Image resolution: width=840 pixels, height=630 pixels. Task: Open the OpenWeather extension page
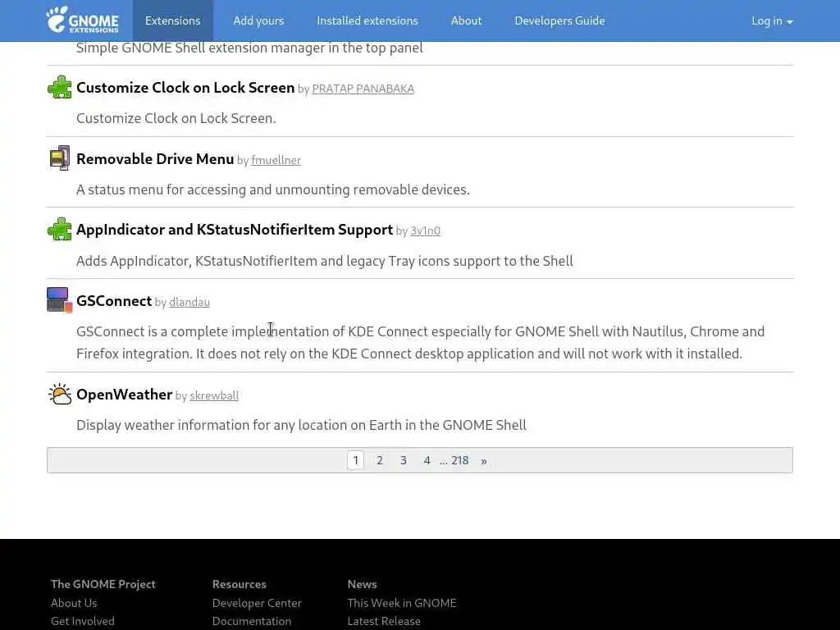(125, 395)
